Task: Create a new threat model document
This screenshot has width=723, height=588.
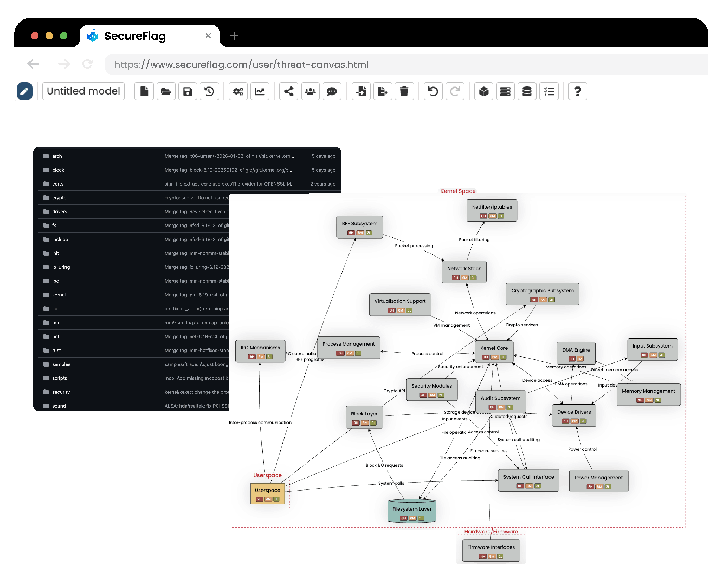Action: 144,91
